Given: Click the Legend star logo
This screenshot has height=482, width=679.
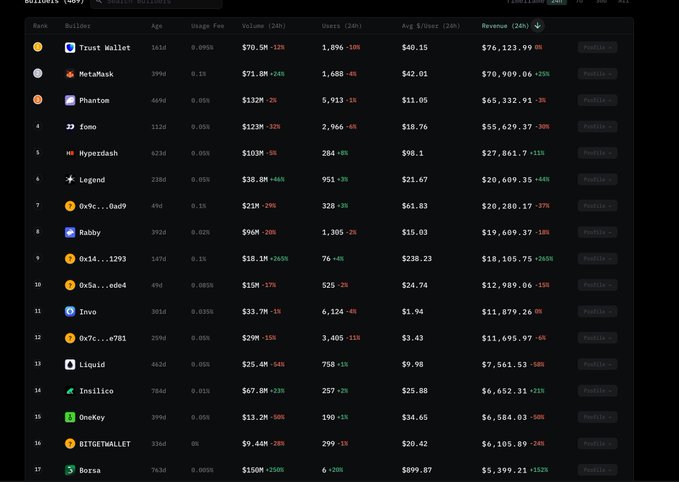Looking at the screenshot, I should click(x=70, y=180).
